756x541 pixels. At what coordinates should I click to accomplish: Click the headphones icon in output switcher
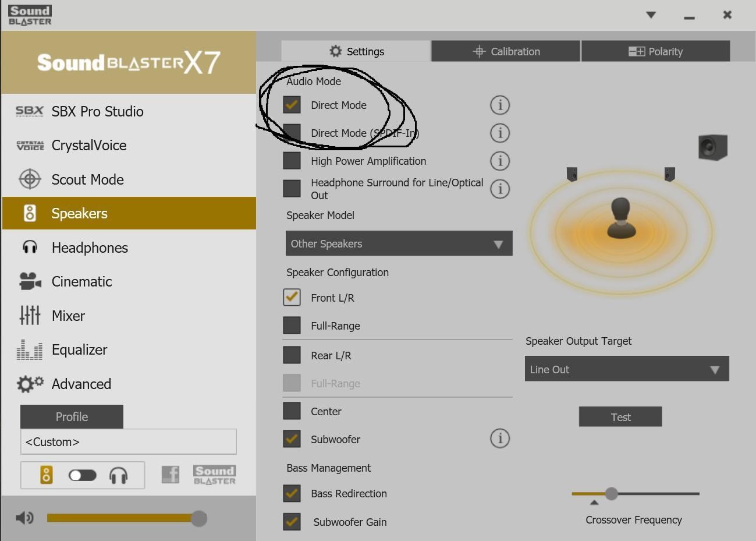(118, 476)
